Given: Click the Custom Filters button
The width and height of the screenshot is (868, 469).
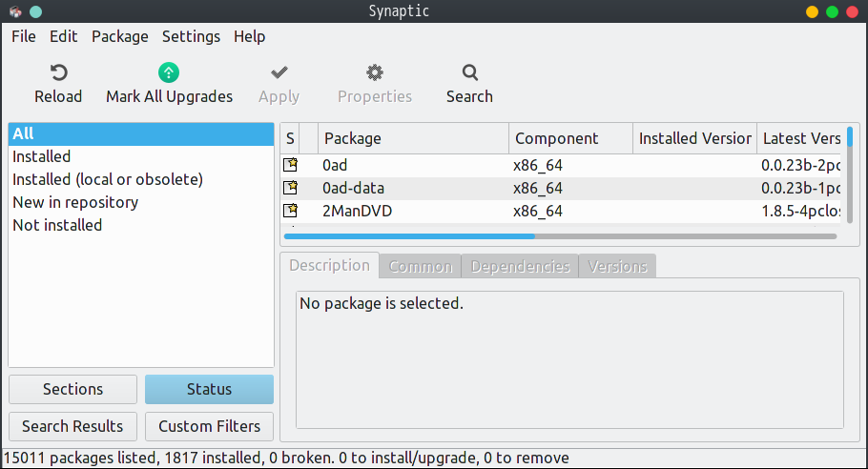Looking at the screenshot, I should 209,426.
